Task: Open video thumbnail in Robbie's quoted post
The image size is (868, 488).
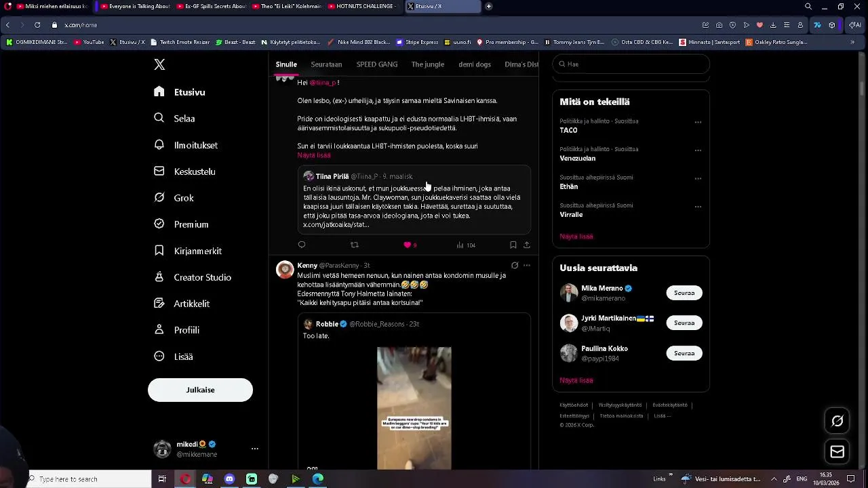Action: pos(414,408)
